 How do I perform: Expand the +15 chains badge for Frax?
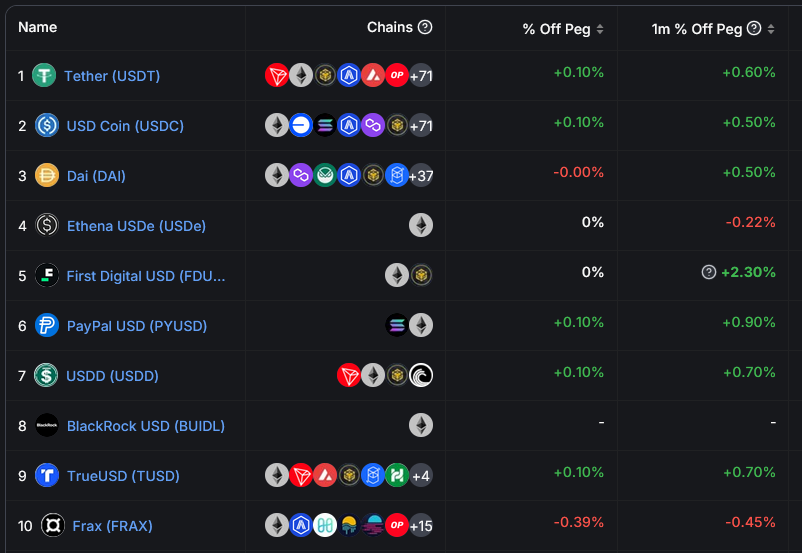coord(421,525)
